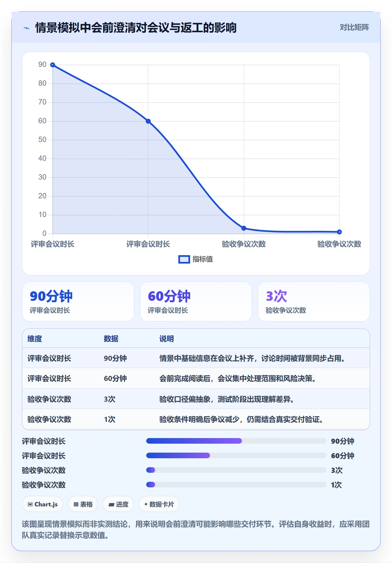Click the 60分钟 cell in the table's 数据 column

115,379
